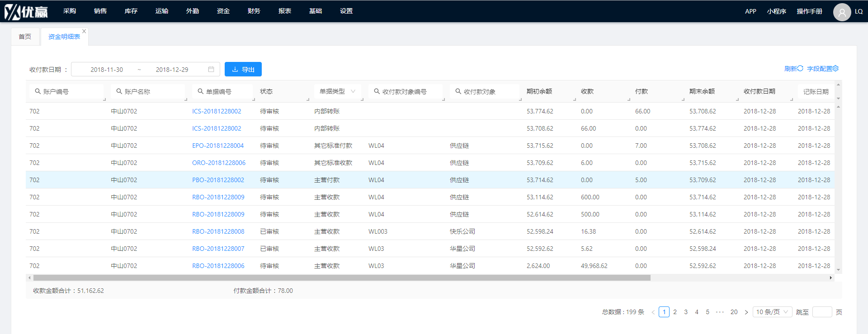Open document EPO-20181228004
This screenshot has height=334, width=868.
[x=218, y=146]
